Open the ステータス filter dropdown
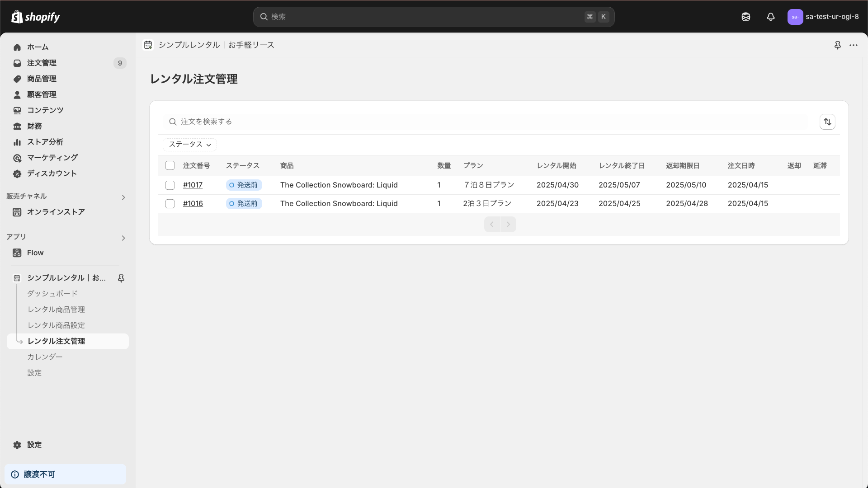The height and width of the screenshot is (488, 868). click(x=190, y=145)
